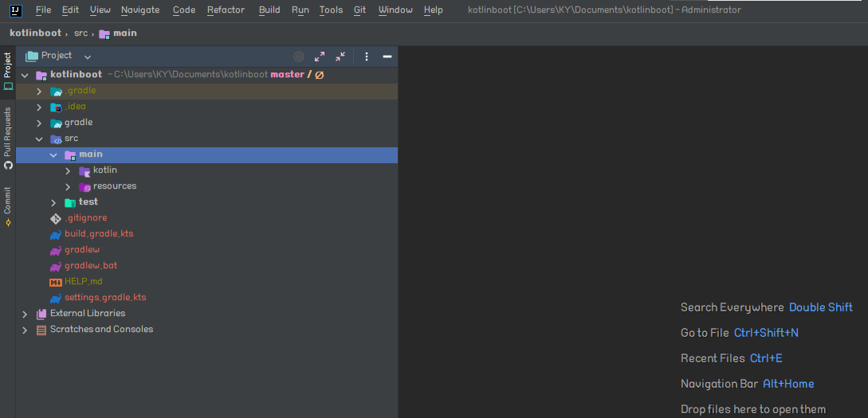
Task: Open the View menu
Action: coord(100,10)
